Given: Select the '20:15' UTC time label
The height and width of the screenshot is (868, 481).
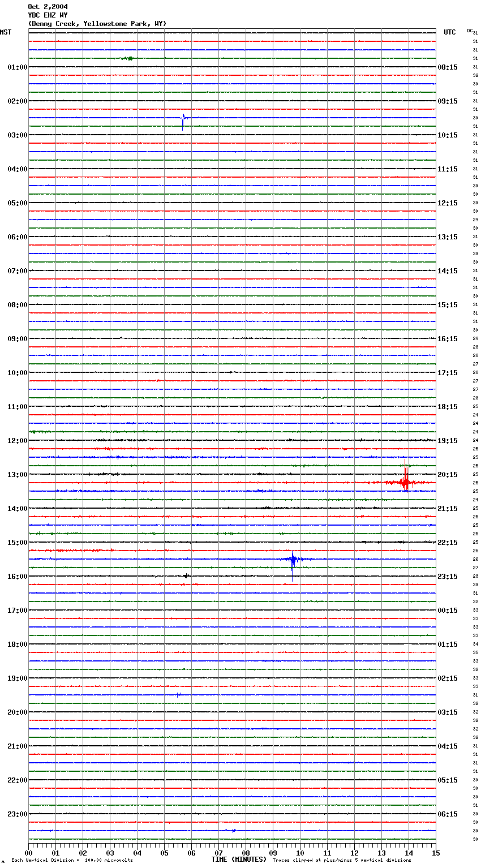Looking at the screenshot, I should pyautogui.click(x=448, y=475).
